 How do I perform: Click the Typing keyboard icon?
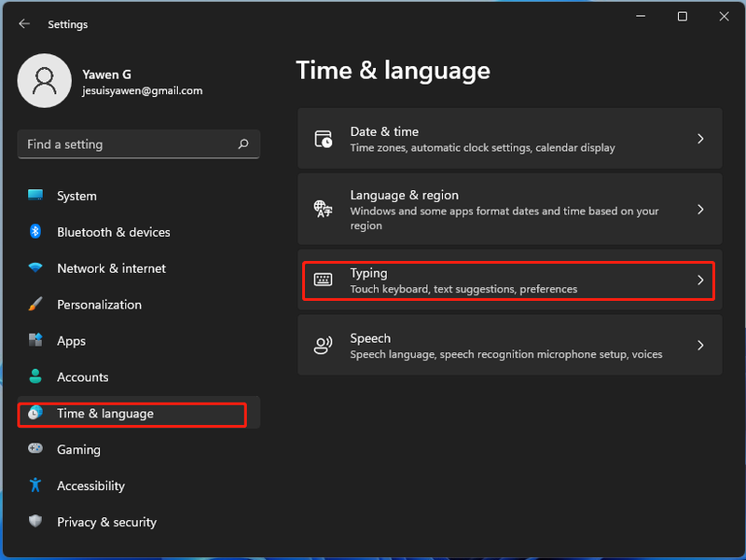(x=323, y=280)
